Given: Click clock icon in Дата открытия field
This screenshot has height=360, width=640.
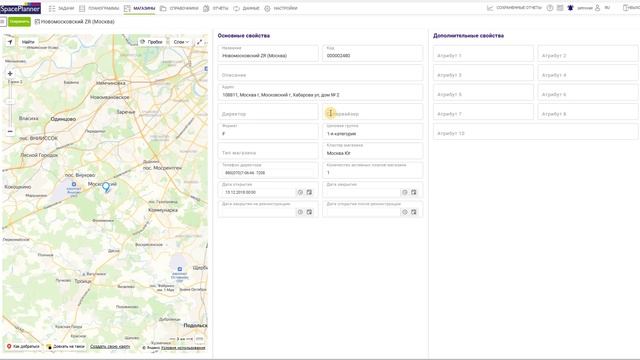Looking at the screenshot, I should pyautogui.click(x=300, y=192).
